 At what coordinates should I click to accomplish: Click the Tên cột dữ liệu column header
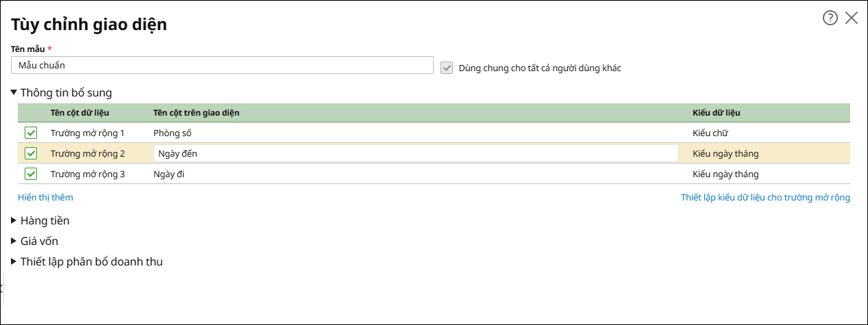[79, 112]
